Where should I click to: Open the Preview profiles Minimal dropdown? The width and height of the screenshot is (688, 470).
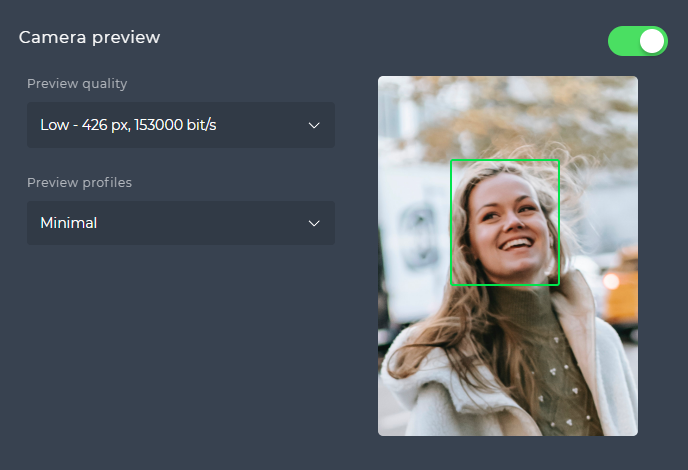(181, 223)
